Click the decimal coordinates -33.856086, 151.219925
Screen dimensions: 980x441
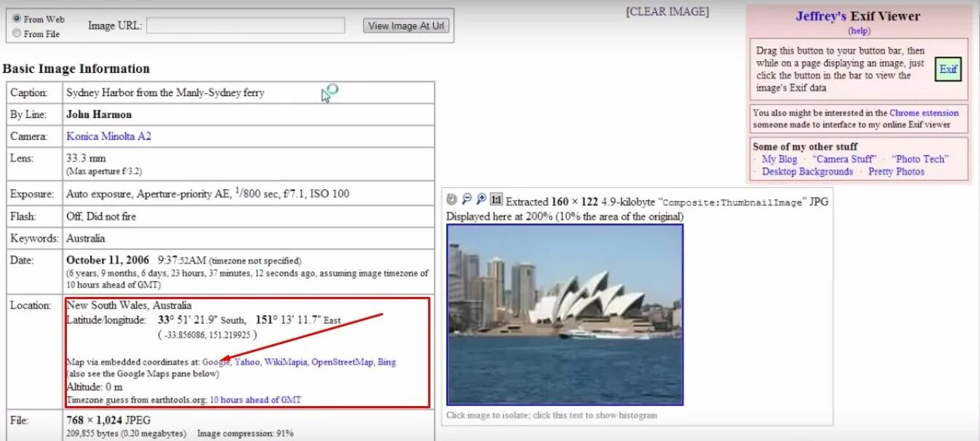click(x=207, y=335)
